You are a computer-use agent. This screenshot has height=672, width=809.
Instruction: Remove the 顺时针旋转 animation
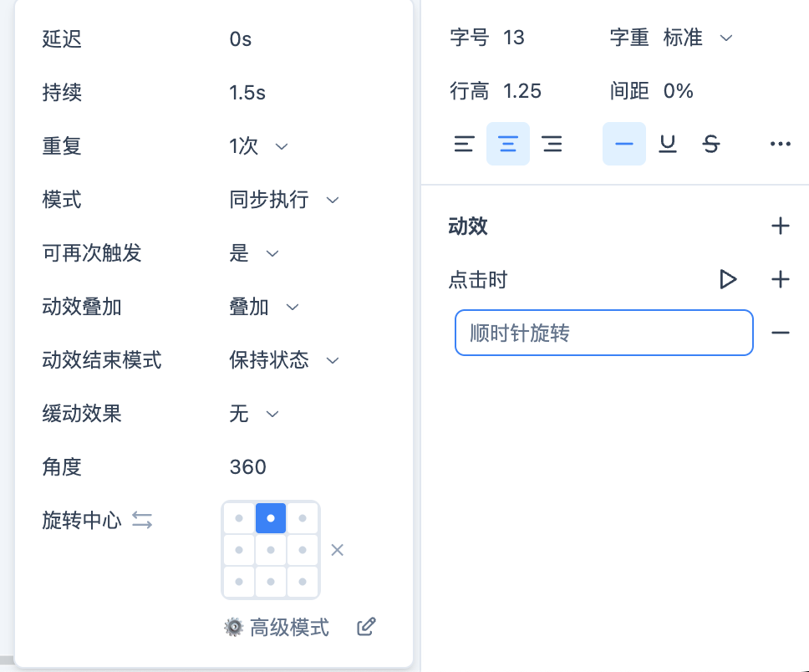[x=780, y=333]
